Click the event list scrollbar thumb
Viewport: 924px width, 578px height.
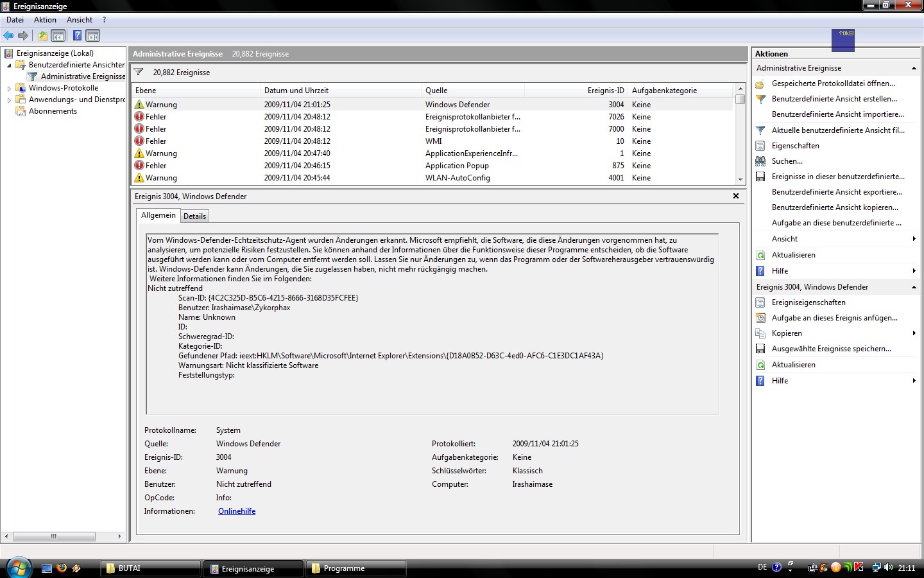click(740, 100)
